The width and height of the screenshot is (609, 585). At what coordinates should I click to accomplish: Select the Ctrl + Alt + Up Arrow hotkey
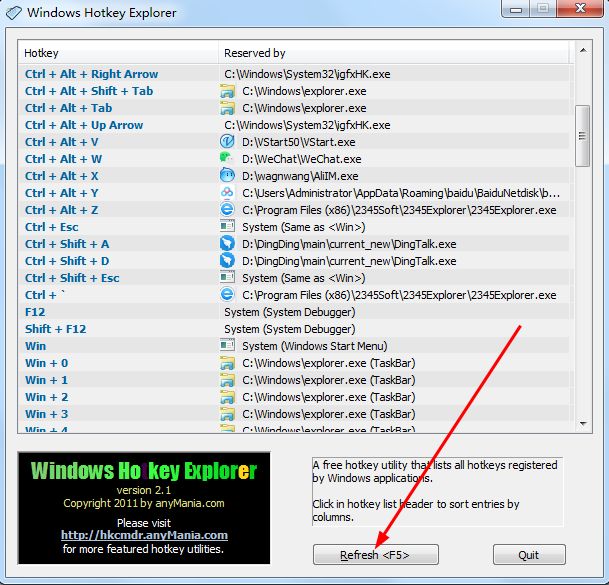pyautogui.click(x=84, y=125)
